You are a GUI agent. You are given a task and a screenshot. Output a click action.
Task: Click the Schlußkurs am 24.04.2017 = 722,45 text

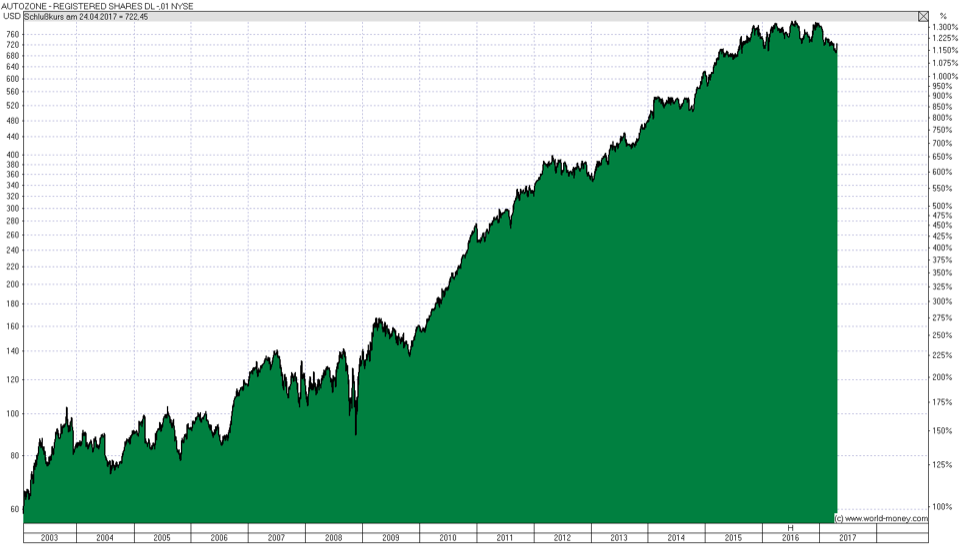pyautogui.click(x=86, y=17)
